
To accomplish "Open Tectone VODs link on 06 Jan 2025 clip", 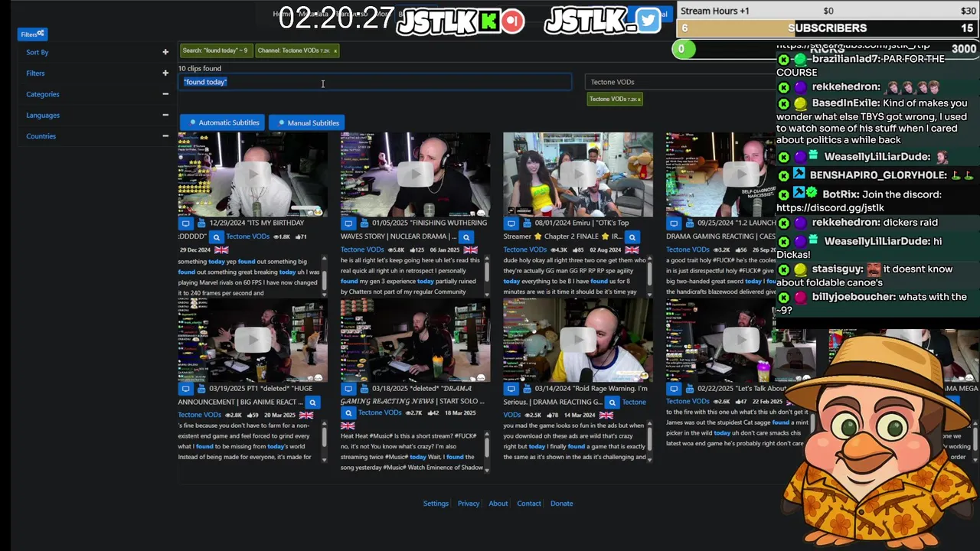I will (x=362, y=249).
